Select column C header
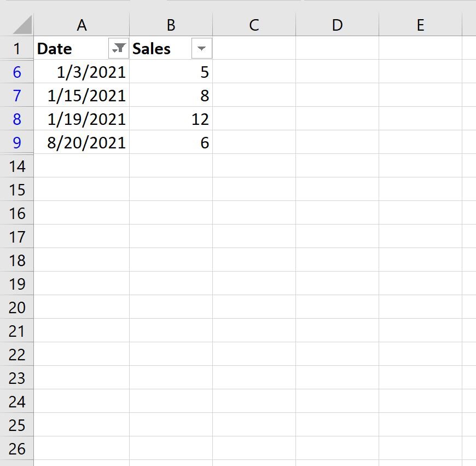Screen dimensions: 476x466 [254, 25]
